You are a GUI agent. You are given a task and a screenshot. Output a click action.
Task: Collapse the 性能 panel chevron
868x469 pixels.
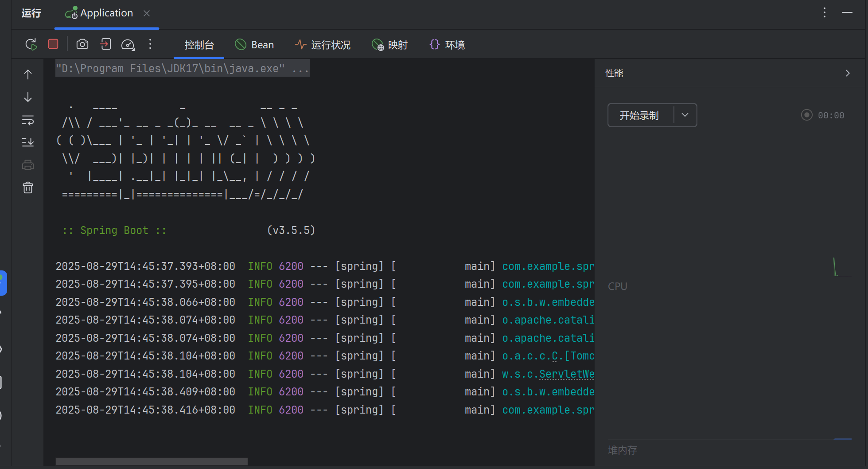click(848, 73)
